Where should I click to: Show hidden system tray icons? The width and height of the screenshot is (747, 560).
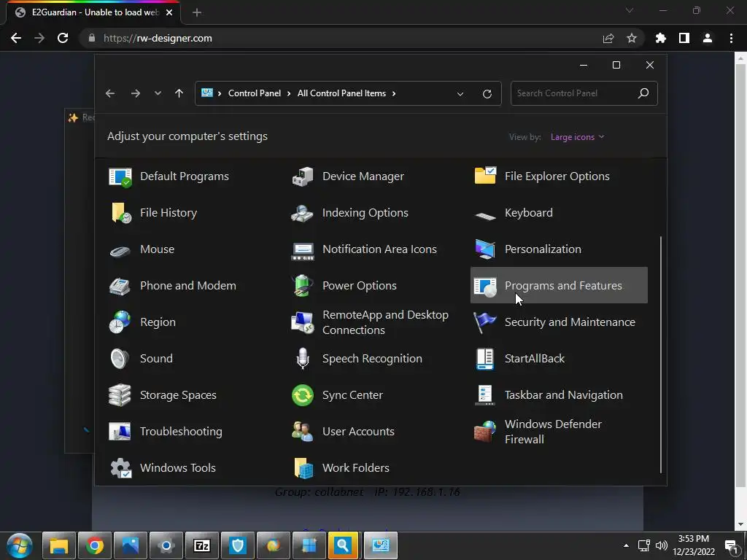tap(626, 545)
